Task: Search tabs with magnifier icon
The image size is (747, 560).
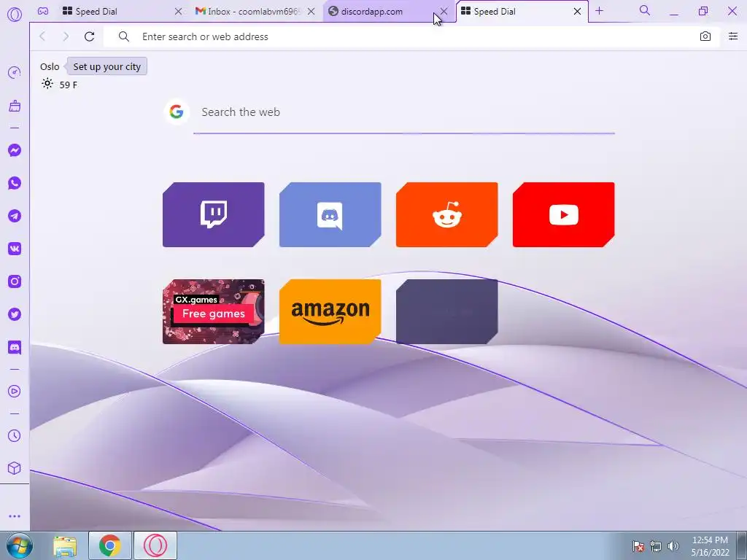Action: coord(645,10)
